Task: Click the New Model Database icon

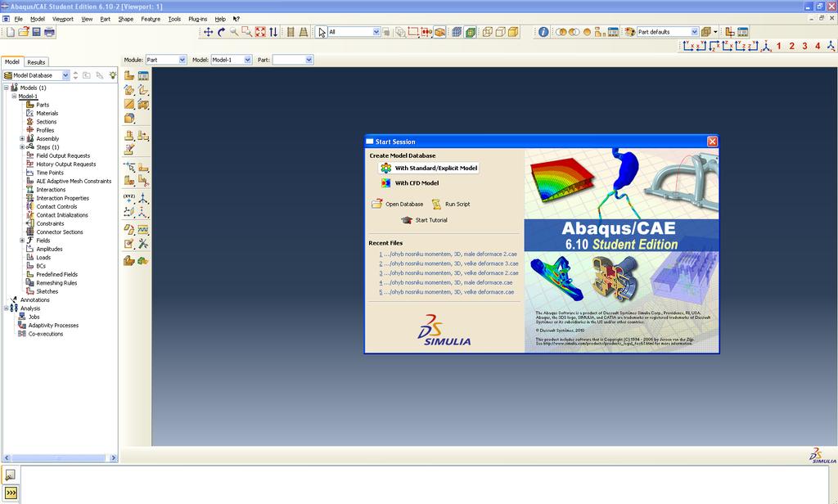Action: click(x=11, y=32)
